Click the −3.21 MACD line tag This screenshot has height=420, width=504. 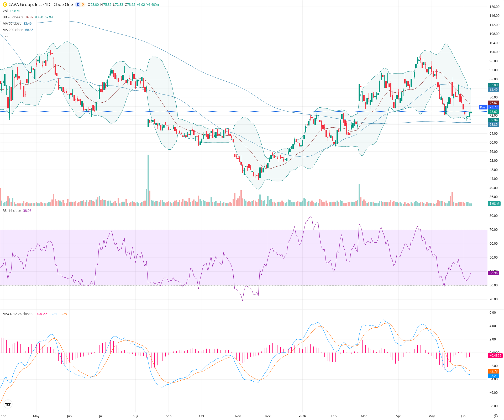[x=493, y=376]
